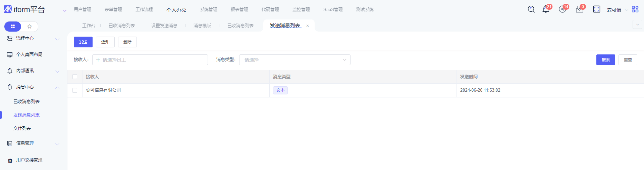
Task: Switch to the 消息模版 tab
Action: tap(202, 26)
